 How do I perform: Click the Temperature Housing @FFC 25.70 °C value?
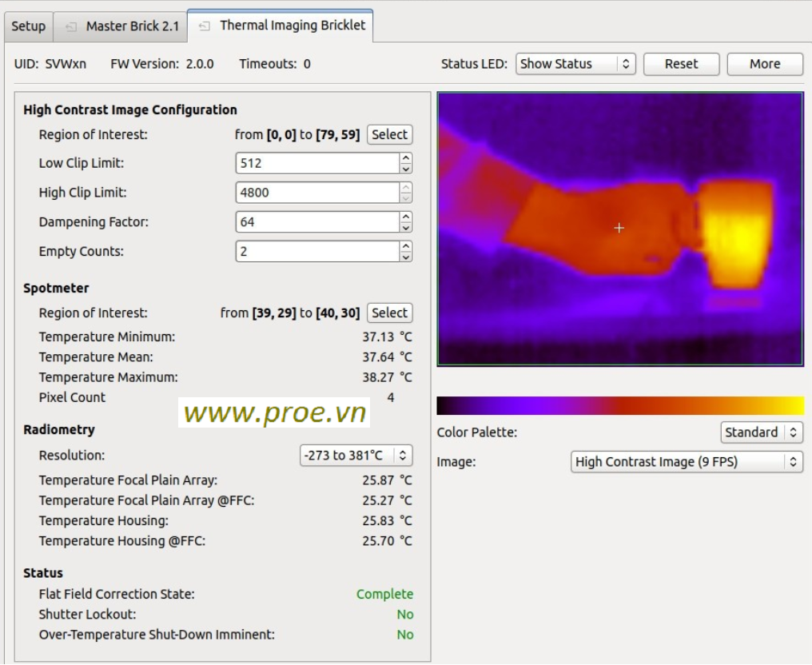pyautogui.click(x=387, y=540)
